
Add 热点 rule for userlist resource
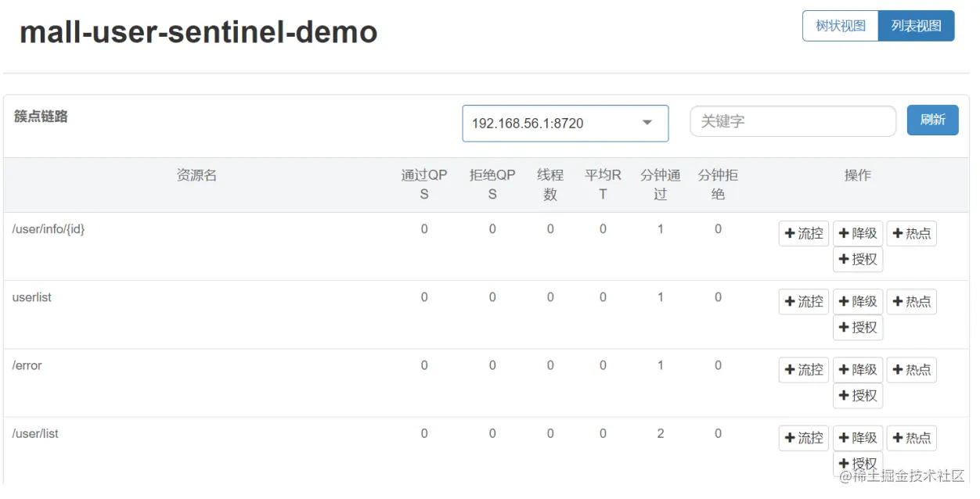pyautogui.click(x=911, y=301)
